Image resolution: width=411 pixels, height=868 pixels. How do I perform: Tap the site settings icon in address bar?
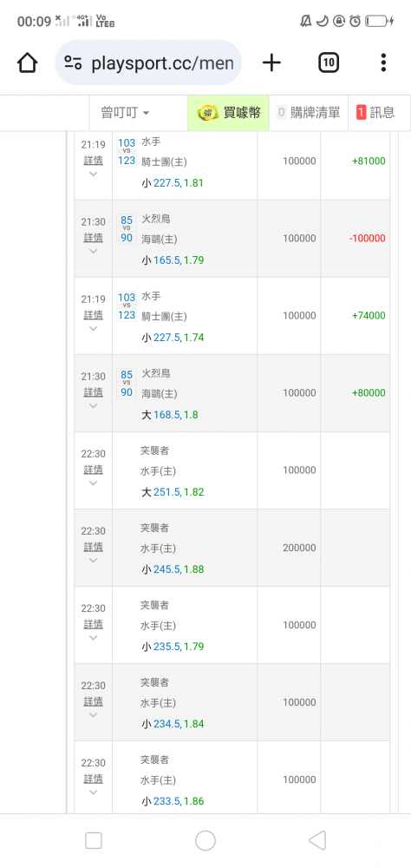coord(73,62)
